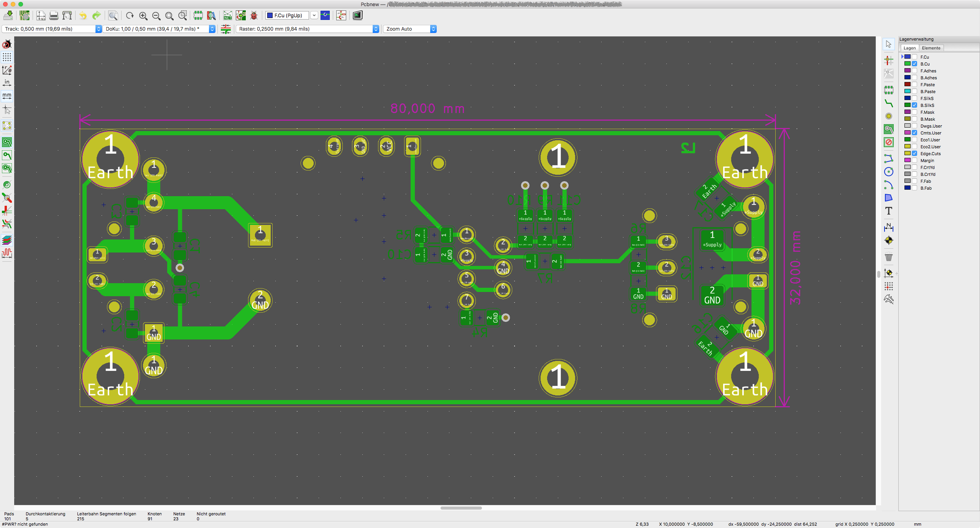Toggle high contrast display mode icon
Viewport: 980px width, 528px height.
coord(7,240)
